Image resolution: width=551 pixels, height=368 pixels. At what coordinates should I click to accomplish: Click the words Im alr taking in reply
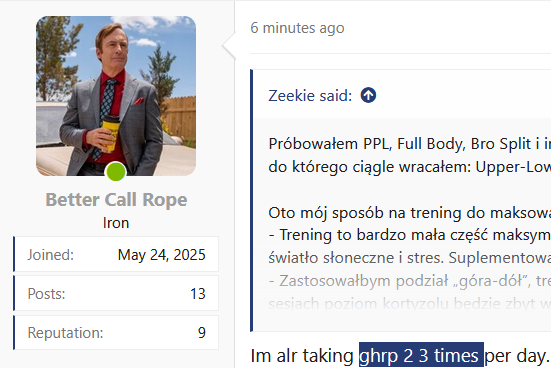(x=302, y=356)
